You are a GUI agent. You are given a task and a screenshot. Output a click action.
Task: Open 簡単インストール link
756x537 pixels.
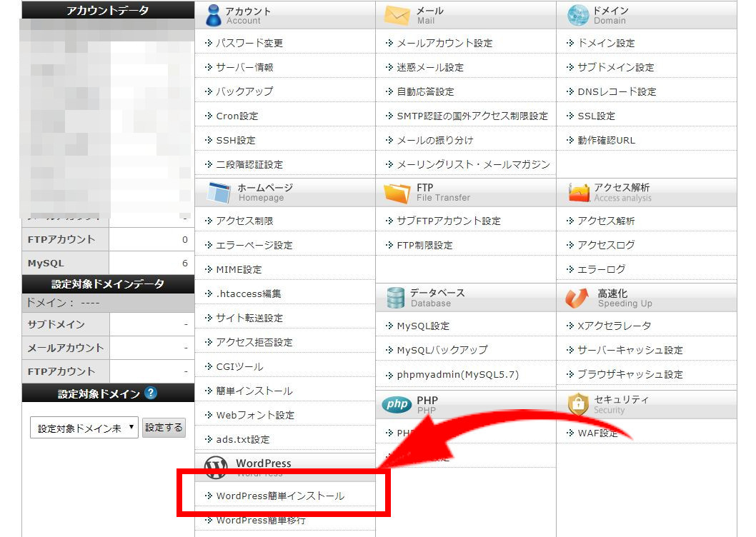click(x=254, y=391)
